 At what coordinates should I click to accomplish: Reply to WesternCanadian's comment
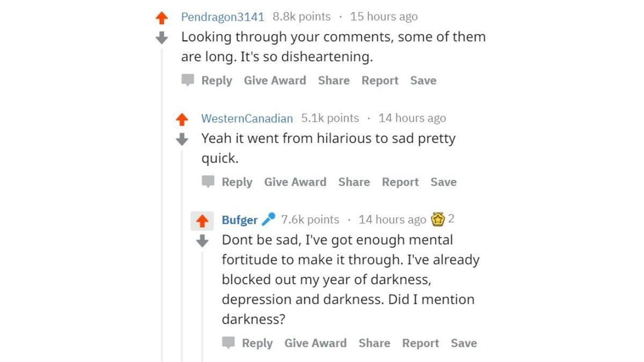(x=237, y=182)
